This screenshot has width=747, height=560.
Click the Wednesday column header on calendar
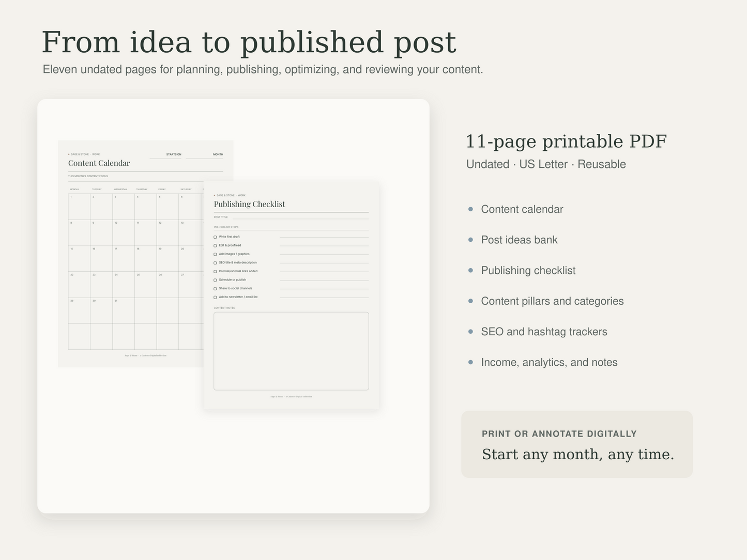click(x=120, y=189)
